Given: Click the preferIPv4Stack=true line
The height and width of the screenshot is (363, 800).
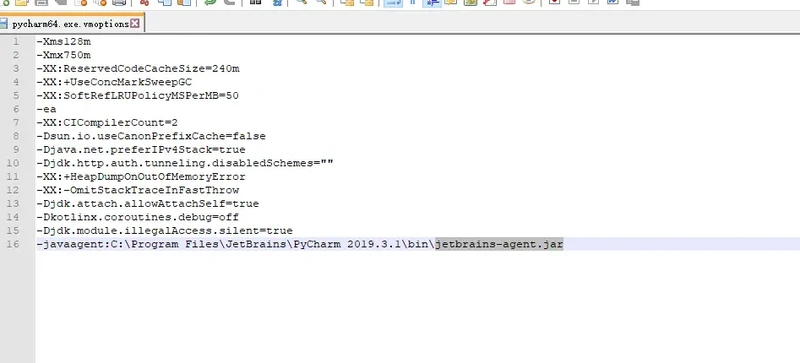Looking at the screenshot, I should tap(141, 150).
